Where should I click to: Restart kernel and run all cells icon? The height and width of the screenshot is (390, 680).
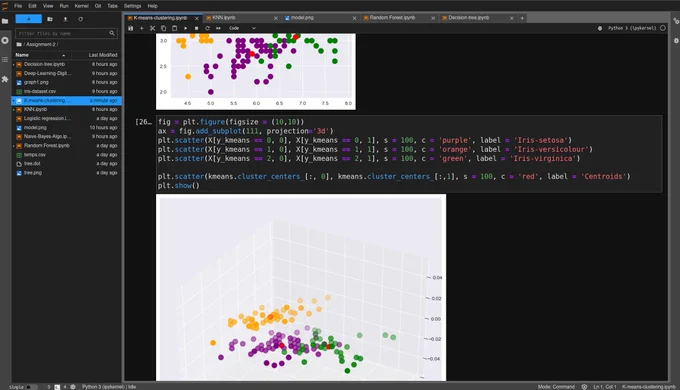click(219, 28)
